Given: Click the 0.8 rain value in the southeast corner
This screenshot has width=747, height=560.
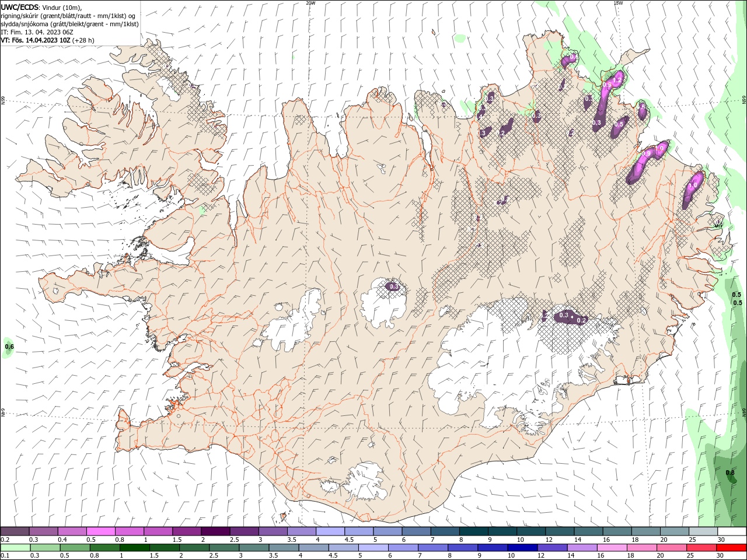Looking at the screenshot, I should click(730, 473).
